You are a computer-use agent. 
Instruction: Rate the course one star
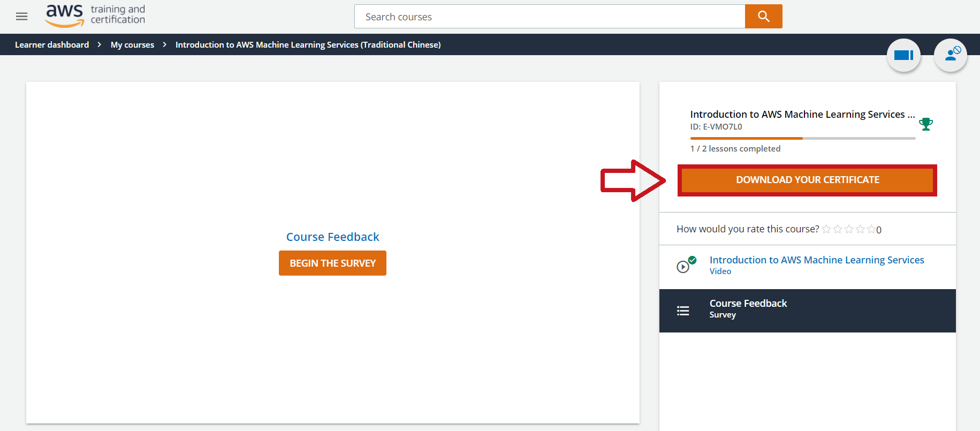tap(826, 229)
